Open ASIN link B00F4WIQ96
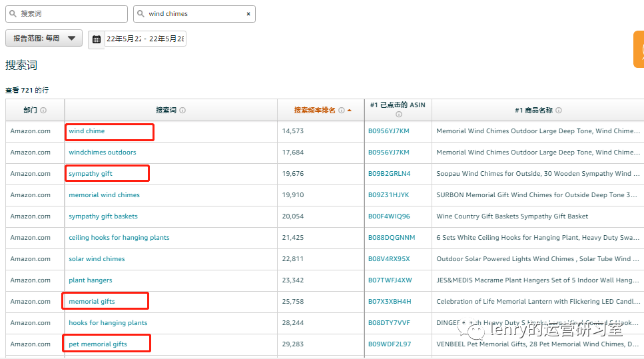This screenshot has height=359, width=644. (389, 216)
